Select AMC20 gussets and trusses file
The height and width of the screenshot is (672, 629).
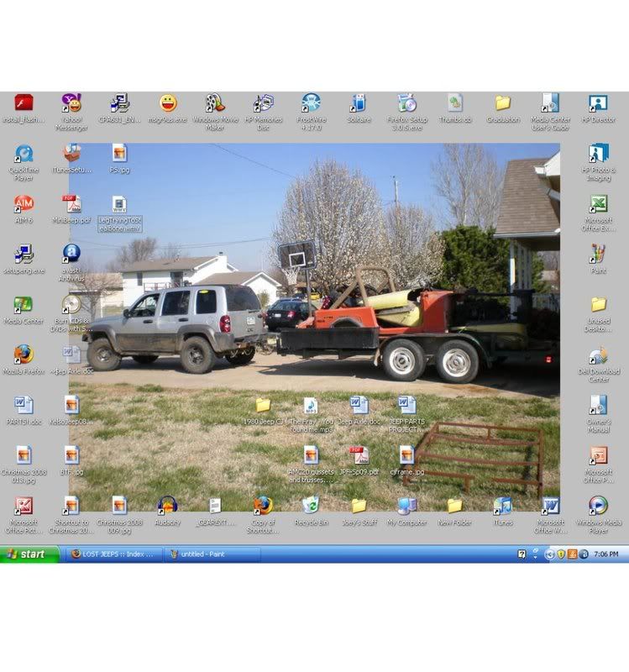pyautogui.click(x=311, y=455)
